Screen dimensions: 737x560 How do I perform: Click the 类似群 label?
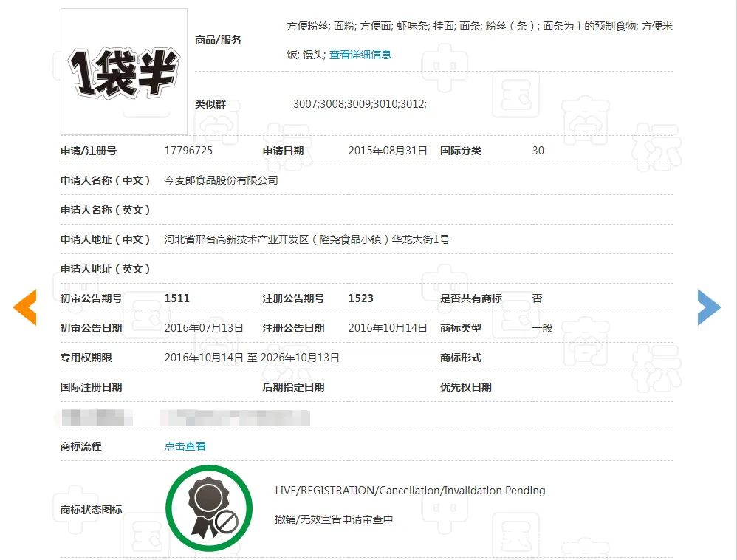(x=210, y=104)
